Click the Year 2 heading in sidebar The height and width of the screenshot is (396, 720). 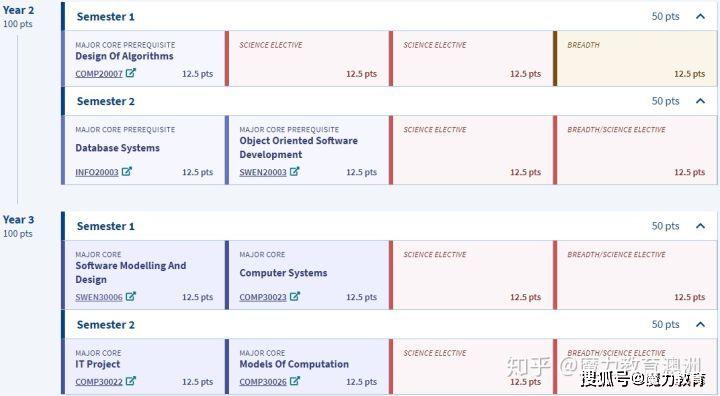[18, 10]
